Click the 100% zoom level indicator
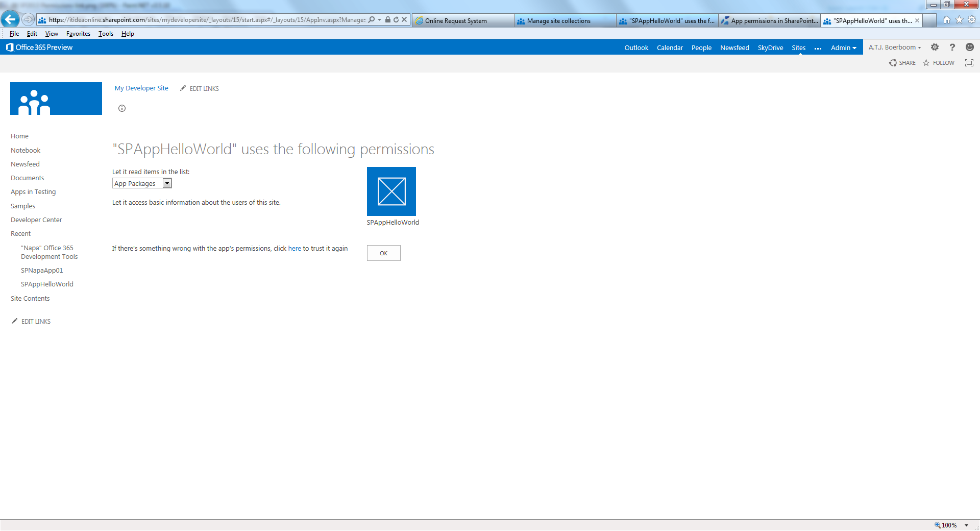This screenshot has width=980, height=531. pos(946,525)
